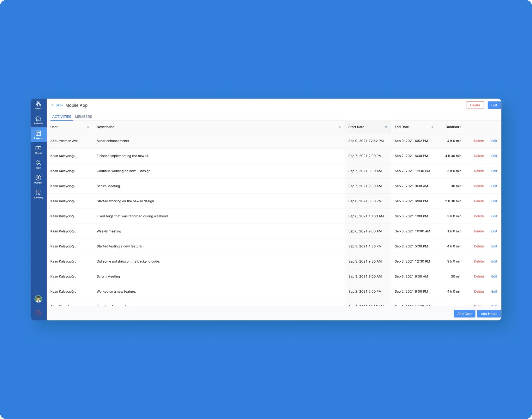This screenshot has width=532, height=419.
Task: Click the red logout icon
Action: click(38, 313)
